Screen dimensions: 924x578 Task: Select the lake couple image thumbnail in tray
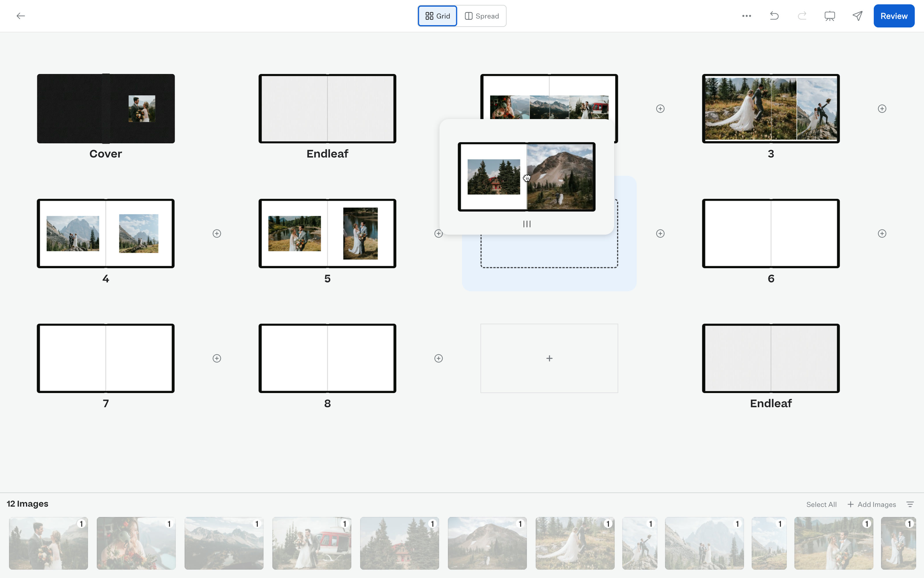click(834, 543)
